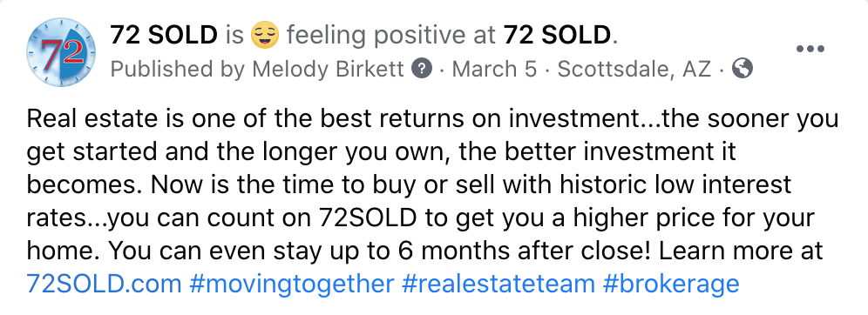Screen dimensions: 868x315
Task: Click the word 72SOLD in post body
Action: [368, 218]
